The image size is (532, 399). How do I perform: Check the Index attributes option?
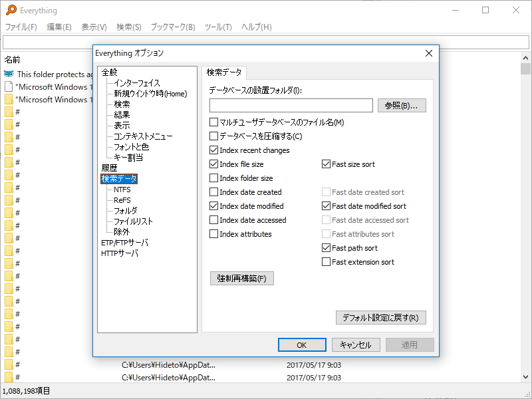[214, 234]
